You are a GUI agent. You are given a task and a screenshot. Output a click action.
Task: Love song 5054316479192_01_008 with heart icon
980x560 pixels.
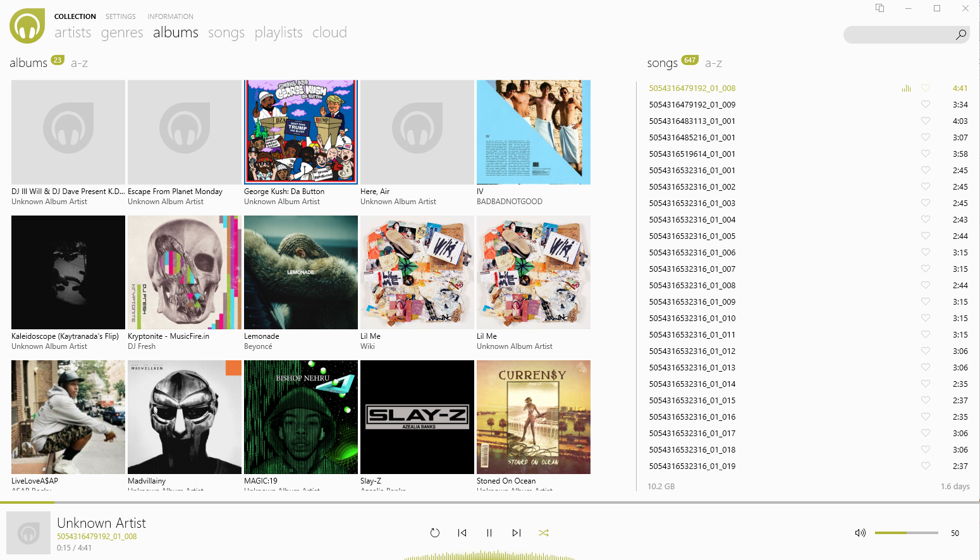pyautogui.click(x=926, y=88)
